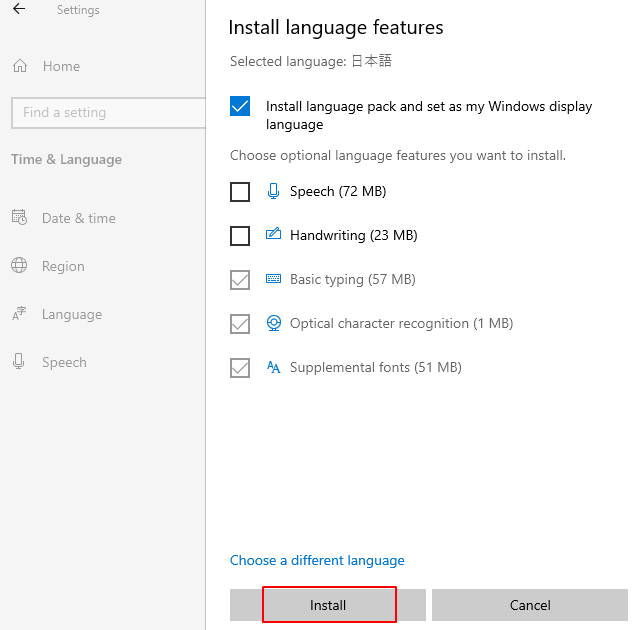Click the Date & time calendar icon
The image size is (642, 630).
[x=19, y=218]
